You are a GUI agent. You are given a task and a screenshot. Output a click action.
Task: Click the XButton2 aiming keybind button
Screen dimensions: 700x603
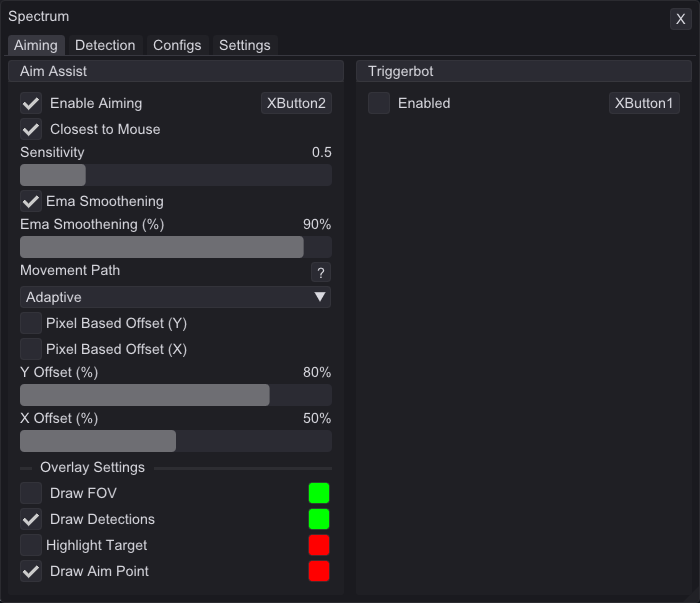click(296, 103)
